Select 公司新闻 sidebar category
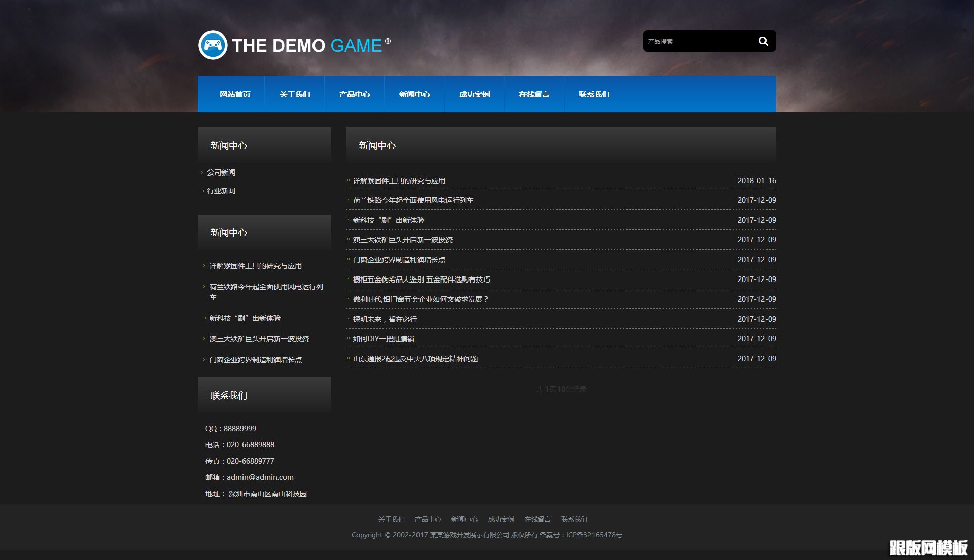 [x=221, y=172]
